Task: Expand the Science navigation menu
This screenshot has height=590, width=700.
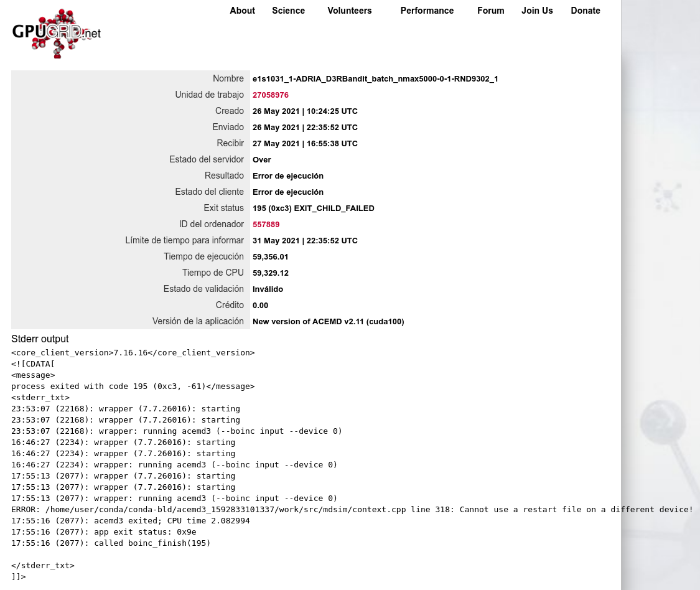Action: click(x=288, y=11)
